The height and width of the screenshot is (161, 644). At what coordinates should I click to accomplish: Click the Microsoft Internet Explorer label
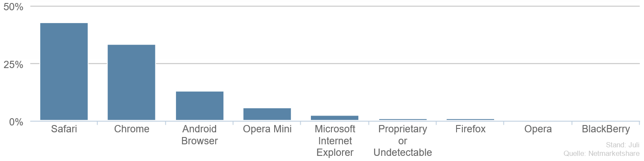(x=335, y=141)
